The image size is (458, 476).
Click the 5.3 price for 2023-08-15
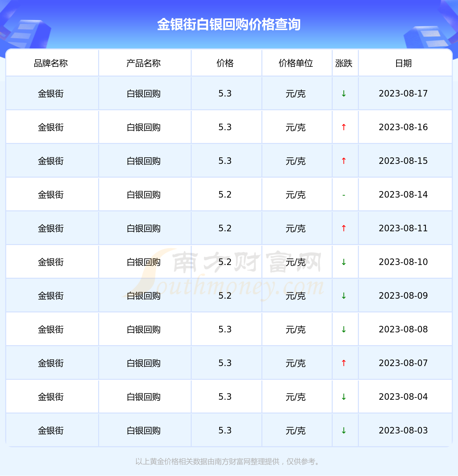tap(225, 161)
